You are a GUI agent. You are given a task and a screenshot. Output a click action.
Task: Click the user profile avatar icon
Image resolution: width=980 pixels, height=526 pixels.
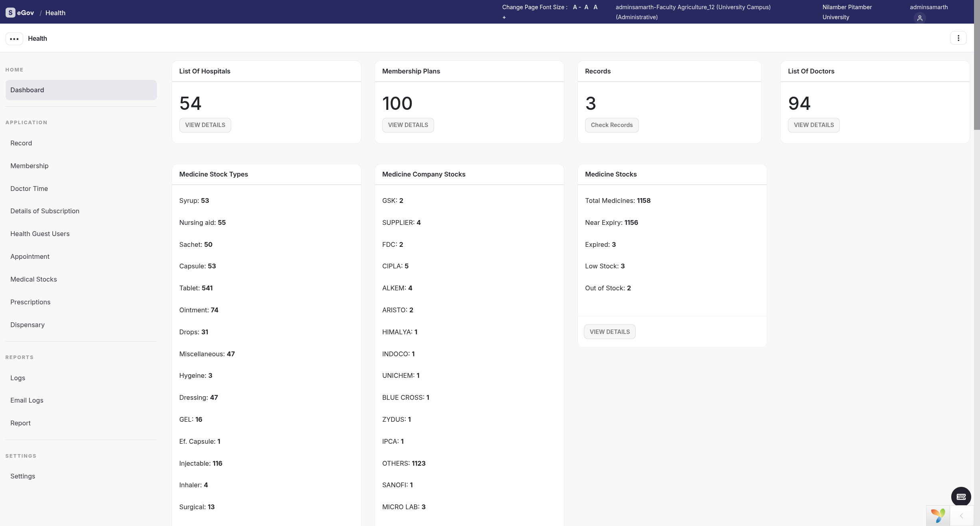coord(919,18)
